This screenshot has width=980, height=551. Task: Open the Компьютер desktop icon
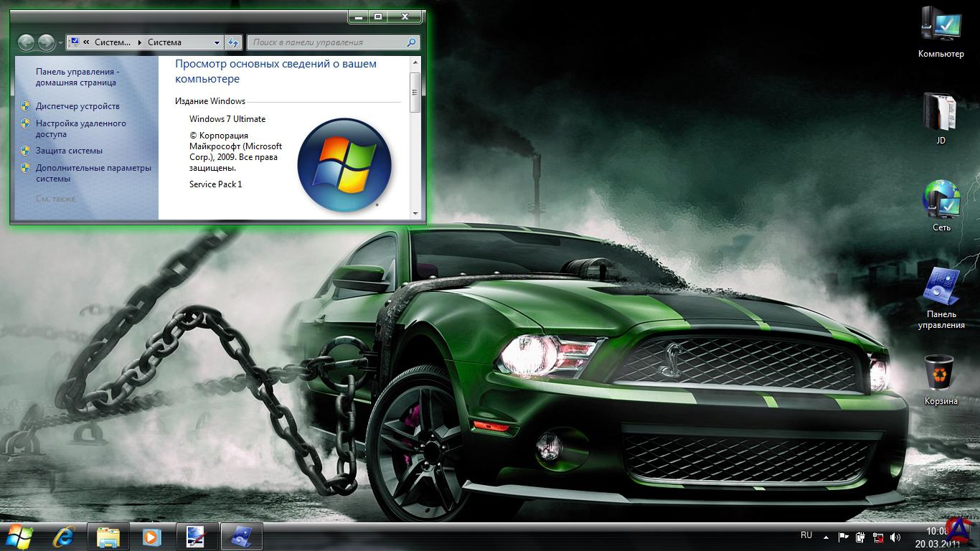point(941,29)
